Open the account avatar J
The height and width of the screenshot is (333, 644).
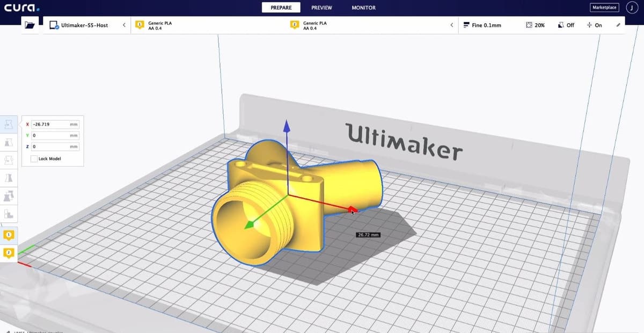[632, 8]
